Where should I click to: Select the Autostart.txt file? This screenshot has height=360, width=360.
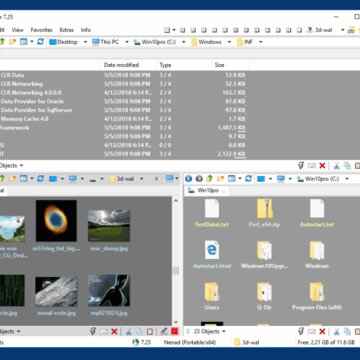(x=317, y=213)
